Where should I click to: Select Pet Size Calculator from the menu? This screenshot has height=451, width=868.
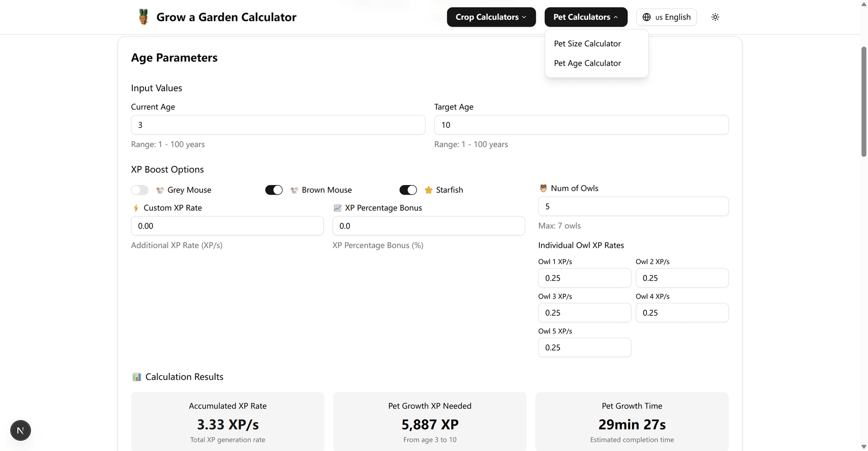click(587, 43)
